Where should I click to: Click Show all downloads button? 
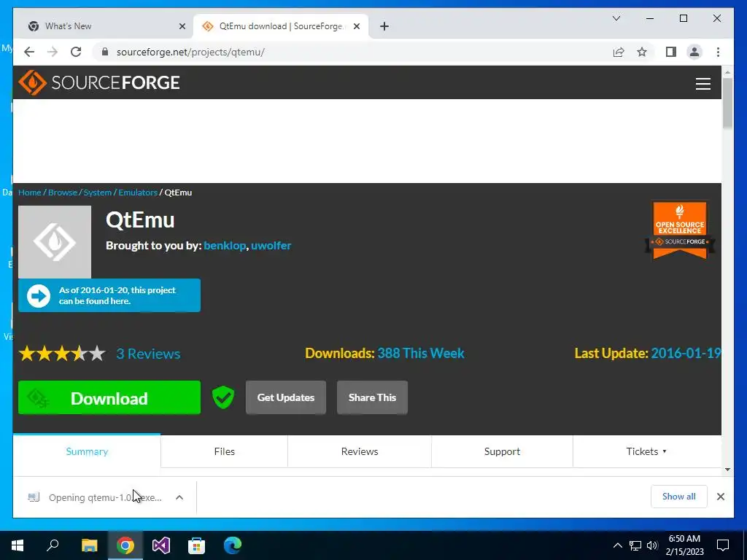tap(679, 497)
